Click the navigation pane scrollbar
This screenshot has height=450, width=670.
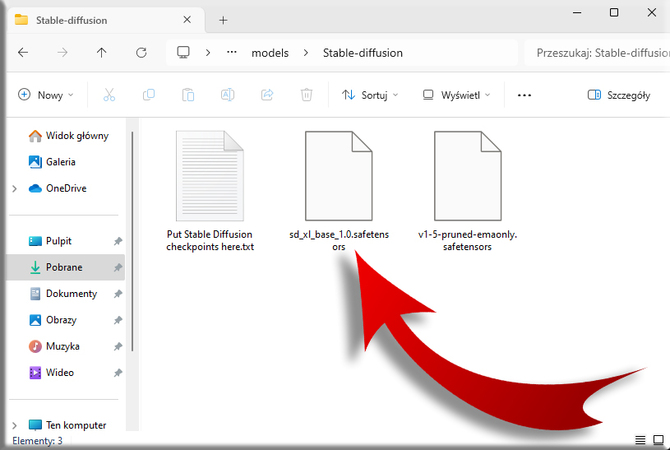pyautogui.click(x=132, y=241)
